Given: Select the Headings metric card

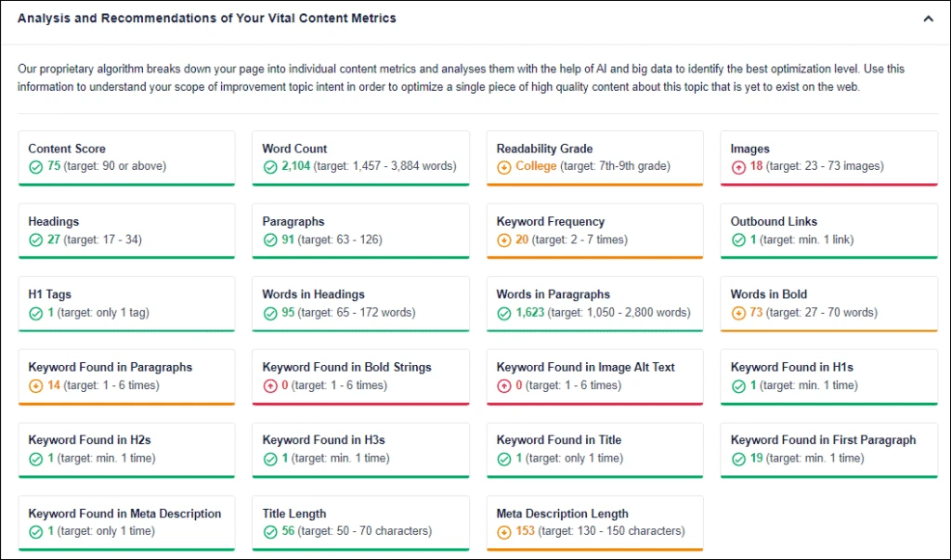Looking at the screenshot, I should (126, 230).
